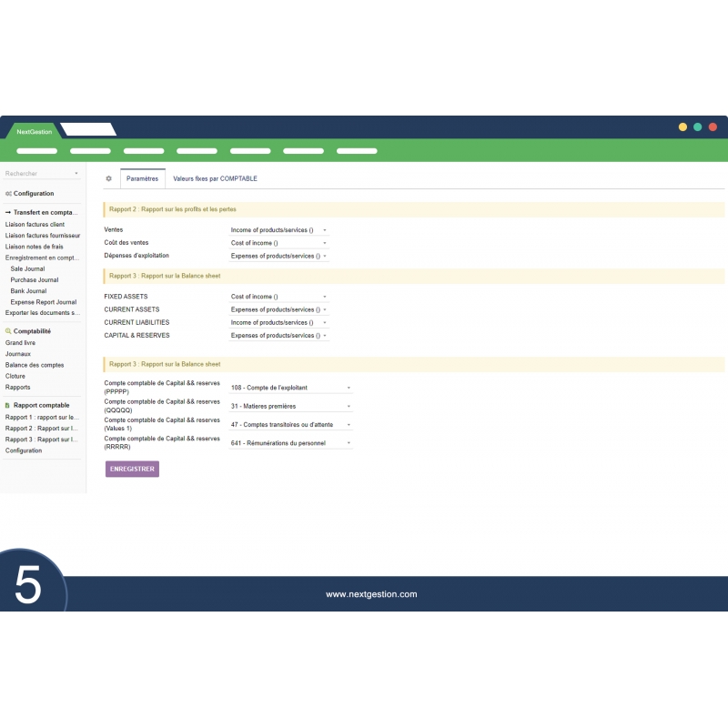Viewport: 728px width, 728px height.
Task: Open the Ventes account dropdown
Action: point(278,230)
